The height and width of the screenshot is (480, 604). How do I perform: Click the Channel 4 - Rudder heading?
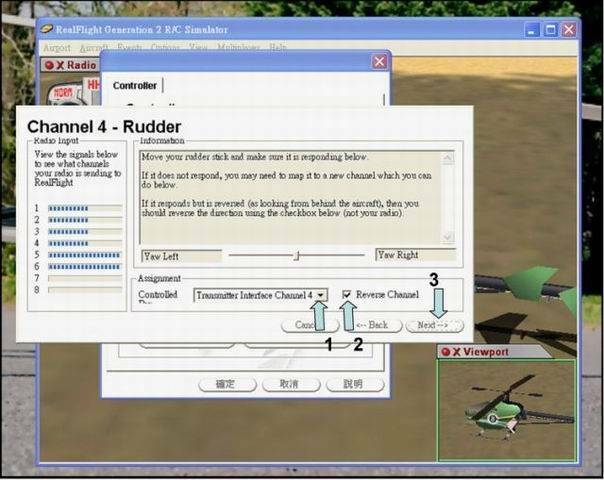[104, 127]
